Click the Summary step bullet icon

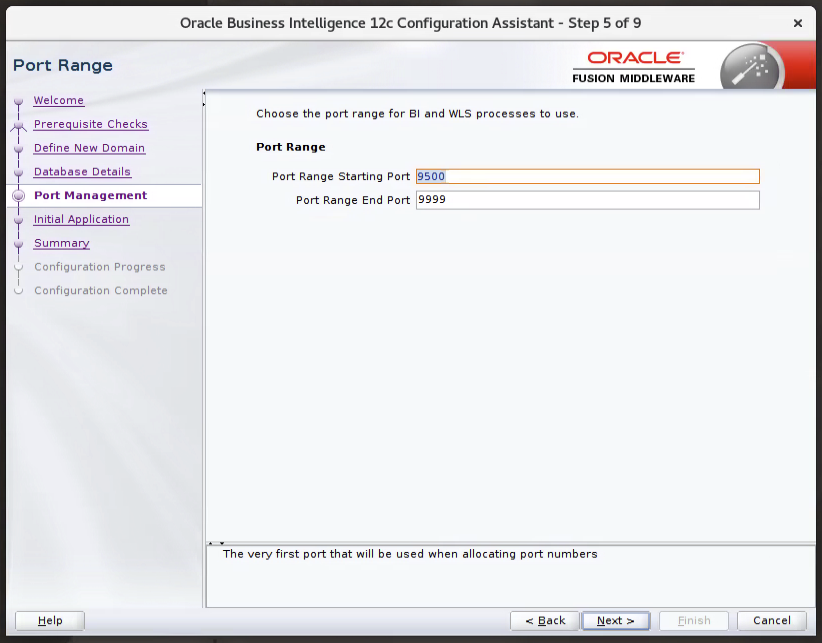pos(19,244)
